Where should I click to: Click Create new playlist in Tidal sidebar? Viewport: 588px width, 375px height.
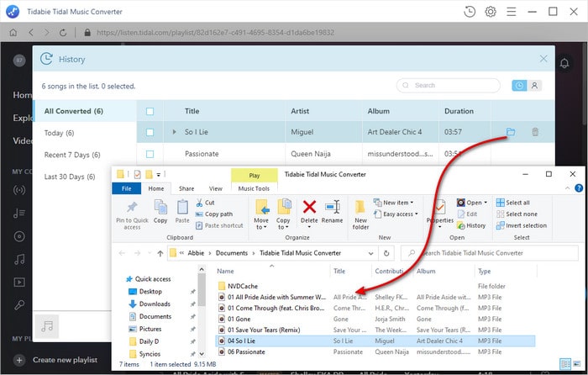[x=55, y=360]
